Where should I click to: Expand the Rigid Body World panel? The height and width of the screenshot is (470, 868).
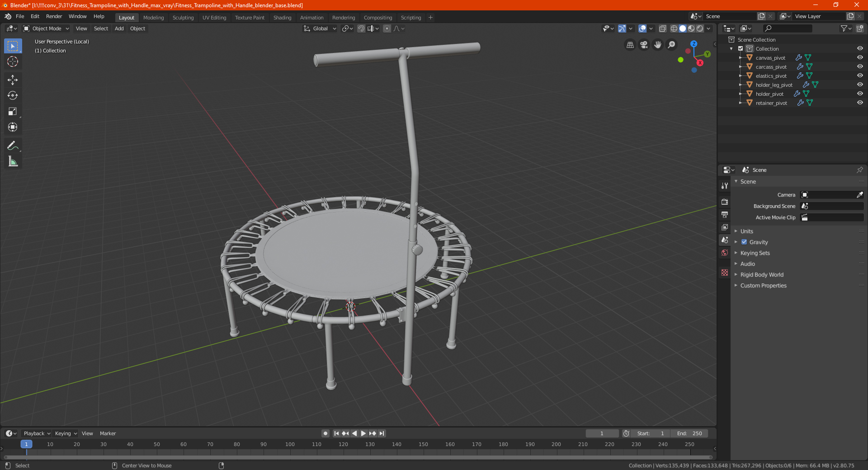(x=762, y=275)
